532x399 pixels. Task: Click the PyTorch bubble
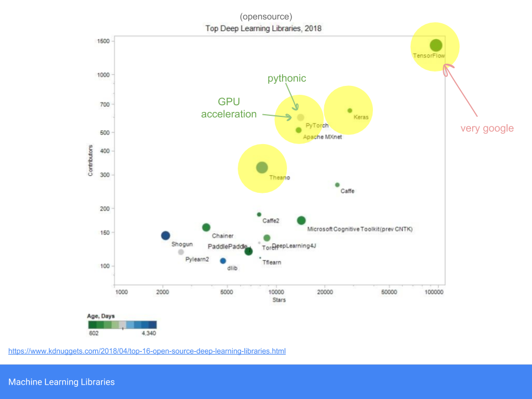(x=300, y=117)
